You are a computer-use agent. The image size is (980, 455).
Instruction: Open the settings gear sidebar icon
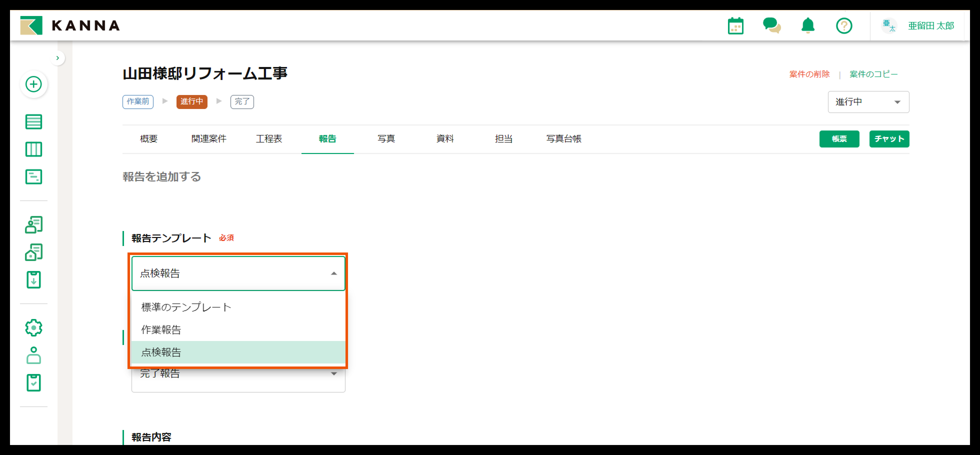33,327
